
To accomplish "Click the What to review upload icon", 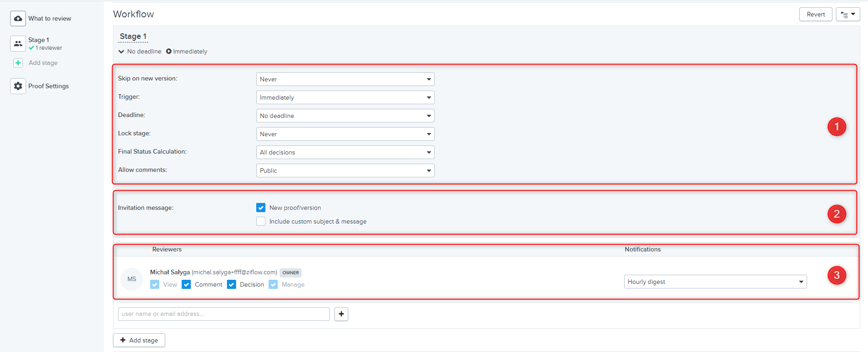I will coord(18,19).
